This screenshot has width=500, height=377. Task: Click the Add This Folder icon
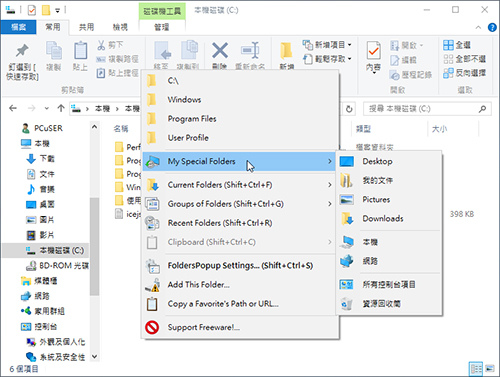point(152,285)
